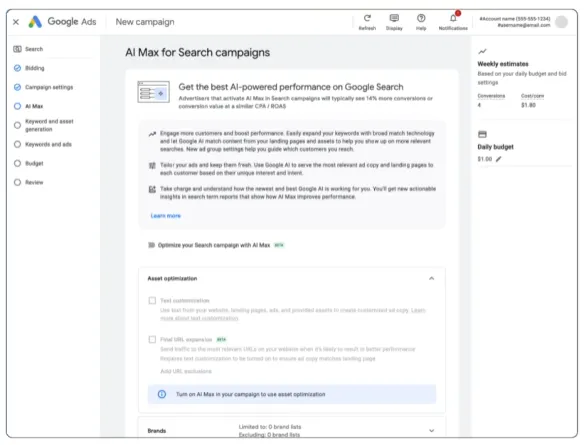Image resolution: width=585 pixels, height=445 pixels.
Task: Click the Asset optimization heading
Action: coord(172,278)
